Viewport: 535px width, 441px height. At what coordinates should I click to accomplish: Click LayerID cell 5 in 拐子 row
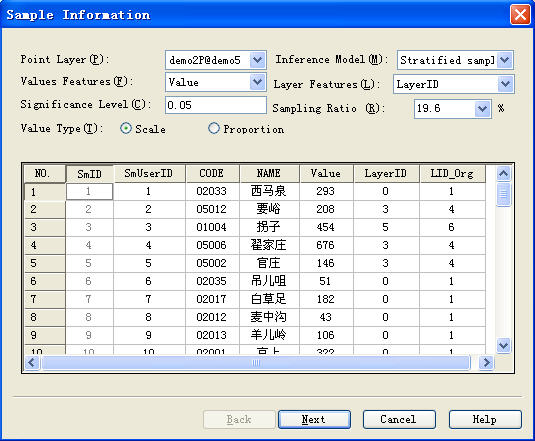(386, 227)
